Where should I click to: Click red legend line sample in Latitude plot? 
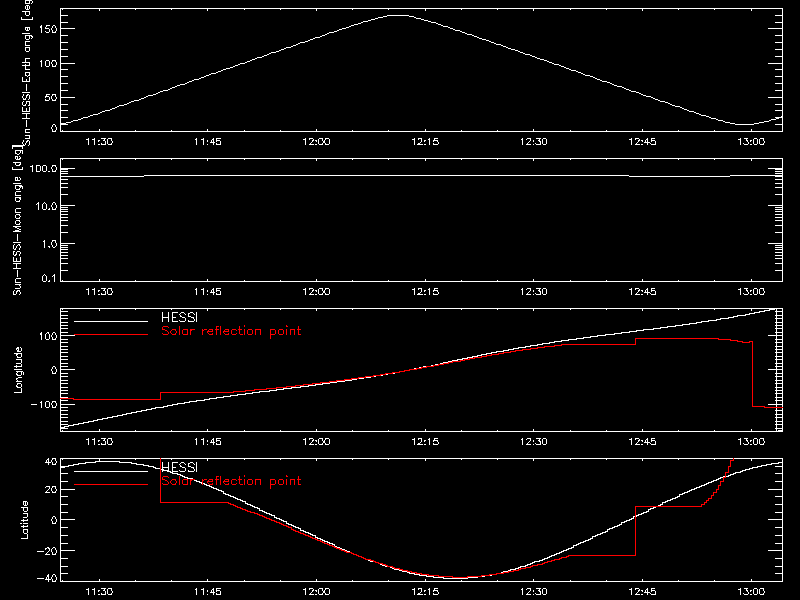point(111,485)
